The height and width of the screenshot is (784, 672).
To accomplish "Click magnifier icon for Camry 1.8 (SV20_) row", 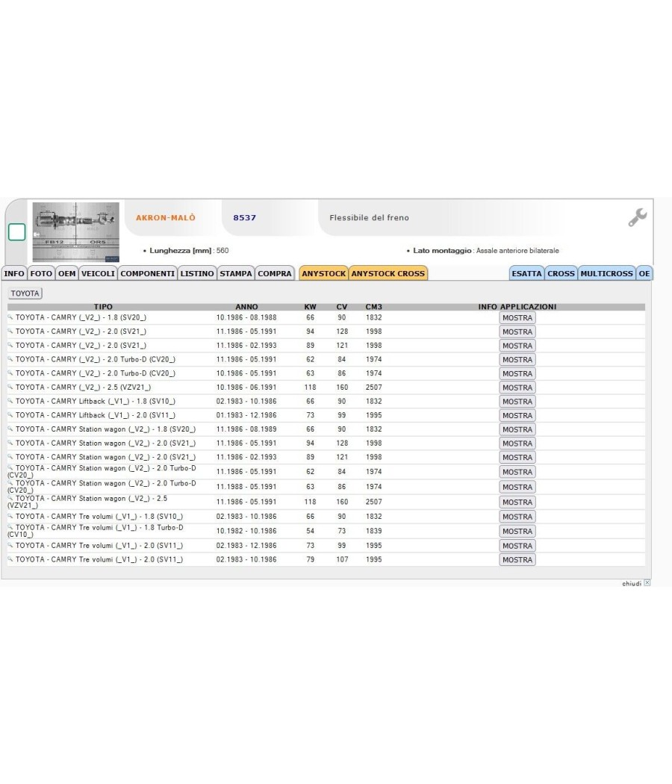I will click(10, 317).
